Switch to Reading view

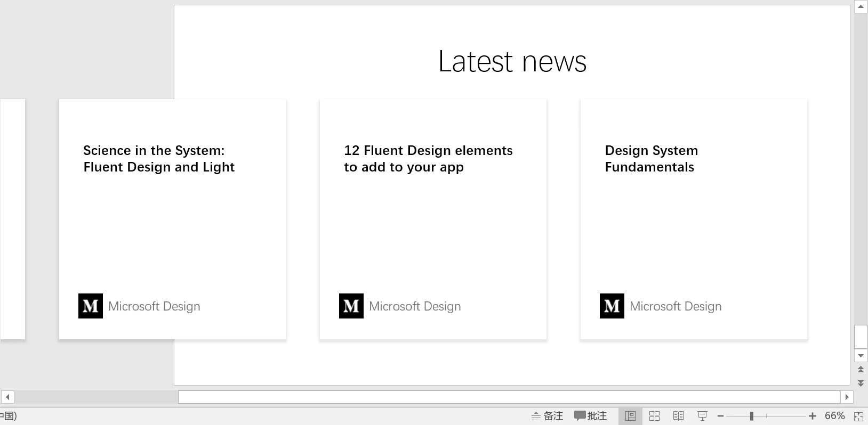pyautogui.click(x=678, y=416)
